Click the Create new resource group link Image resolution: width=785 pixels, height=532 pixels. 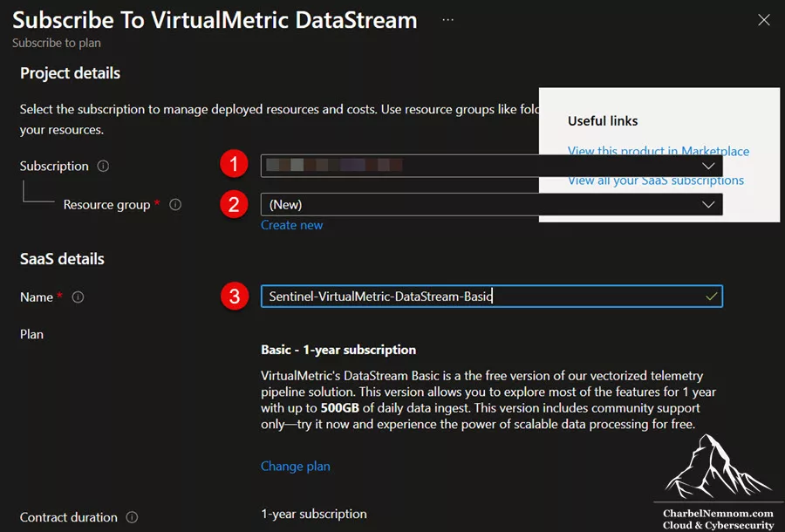[x=292, y=225]
